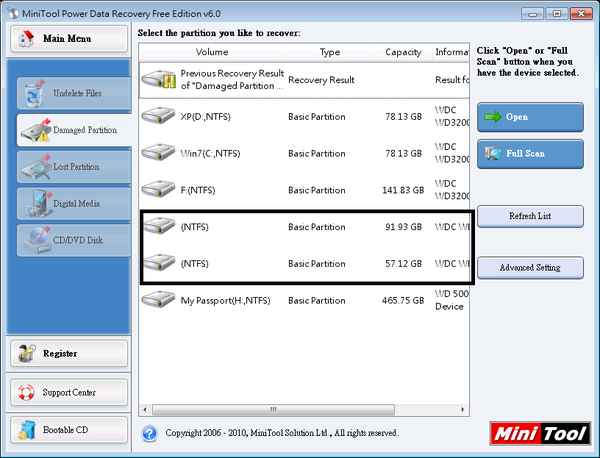Image resolution: width=600 pixels, height=458 pixels.
Task: Click the horizontal scrollbar thumb
Action: [x=273, y=410]
